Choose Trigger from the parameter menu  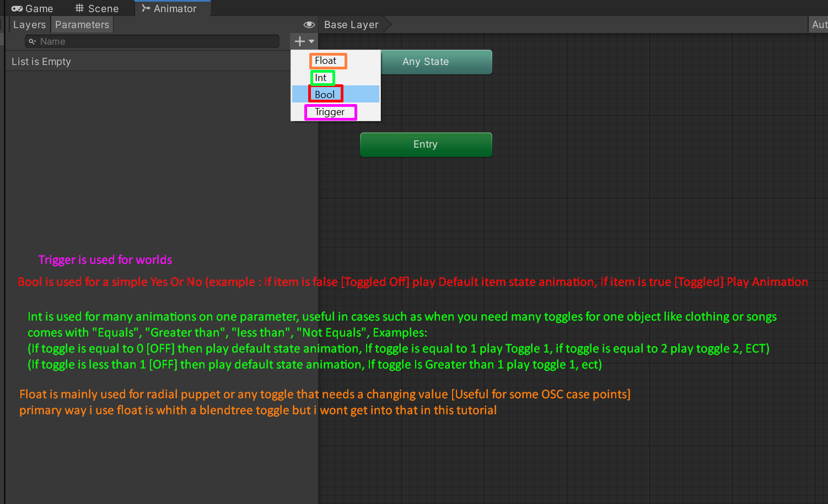(336, 112)
